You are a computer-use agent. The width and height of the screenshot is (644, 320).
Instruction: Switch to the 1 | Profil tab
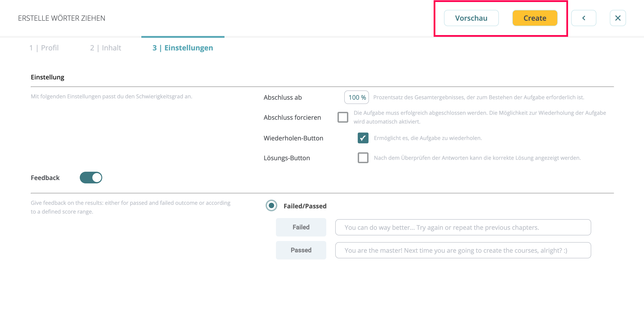[44, 48]
